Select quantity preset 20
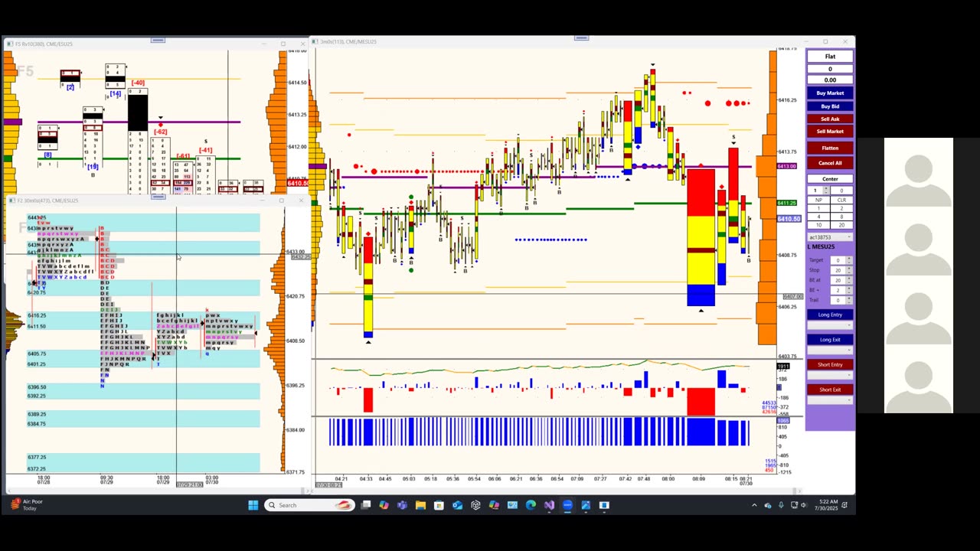Screen dimensions: 980x551 841,225
